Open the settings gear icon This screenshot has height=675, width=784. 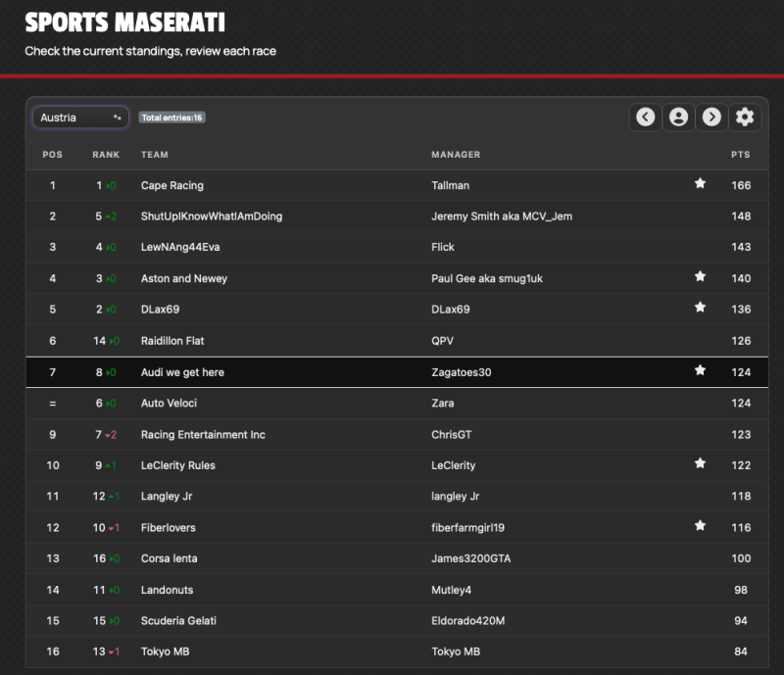(745, 117)
